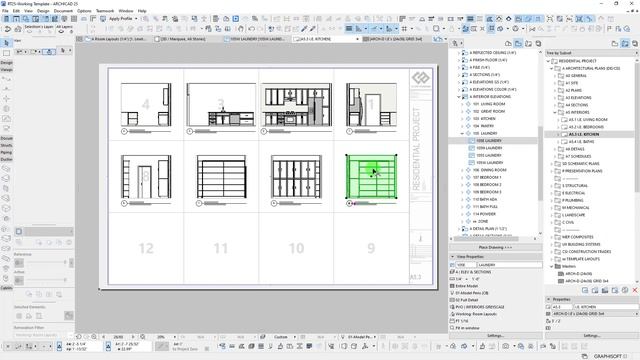
Task: Toggle the grid snap icon in the toolbar
Action: coord(404,29)
